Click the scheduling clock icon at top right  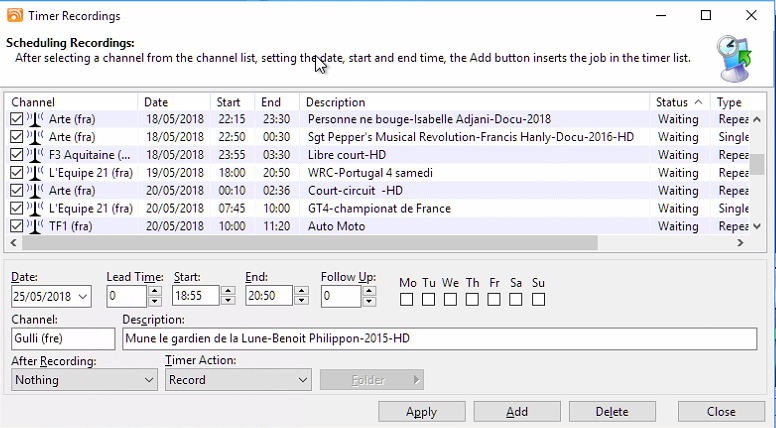pyautogui.click(x=738, y=58)
